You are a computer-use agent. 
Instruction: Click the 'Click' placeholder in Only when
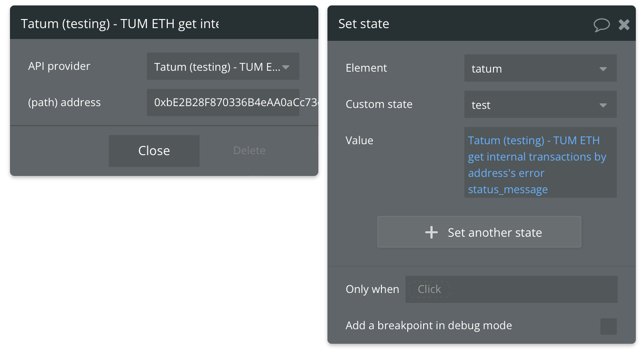(429, 289)
